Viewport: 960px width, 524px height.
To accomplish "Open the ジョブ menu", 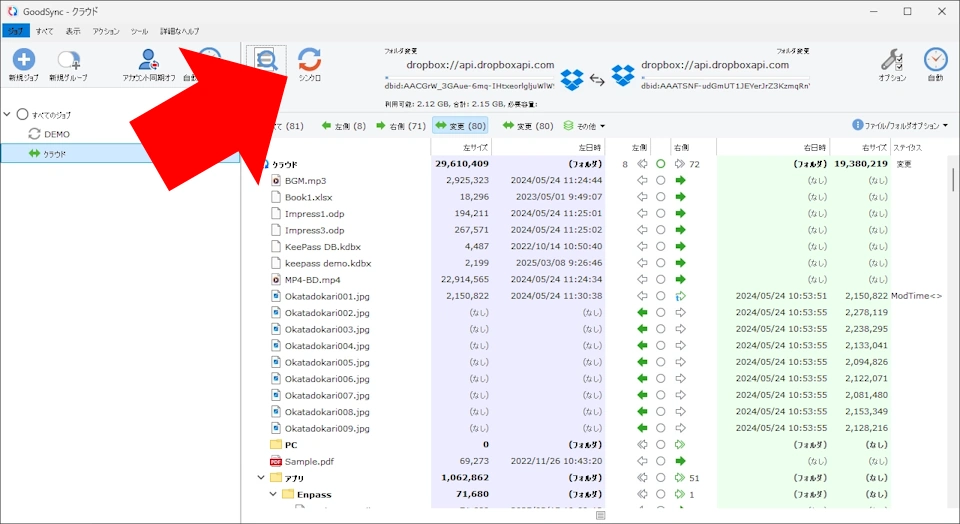I will click(15, 31).
